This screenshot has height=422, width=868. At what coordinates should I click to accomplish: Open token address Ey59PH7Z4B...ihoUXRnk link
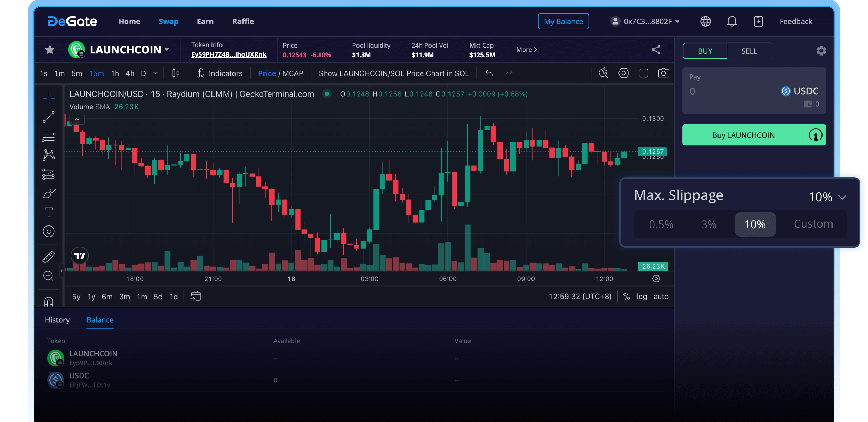tap(229, 54)
